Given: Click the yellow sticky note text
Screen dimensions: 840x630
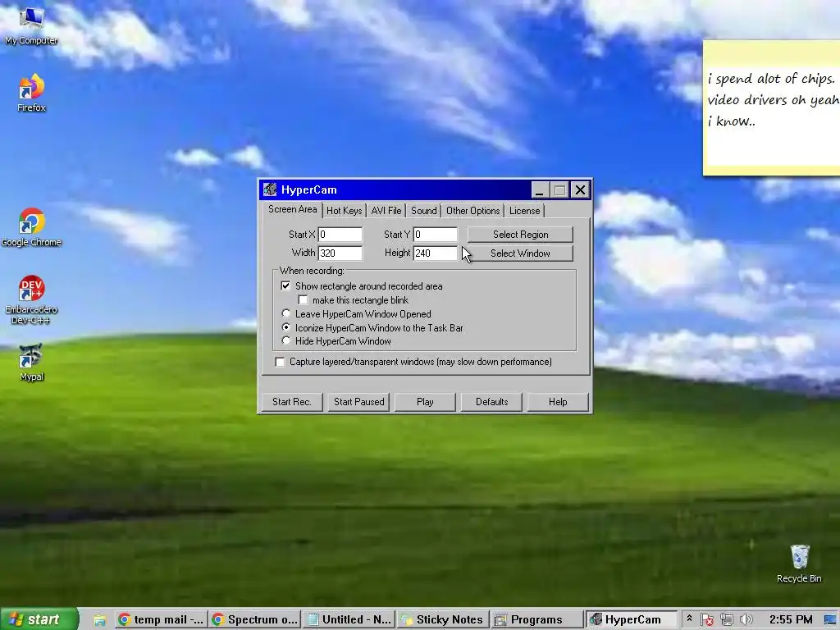Looking at the screenshot, I should 773,100.
